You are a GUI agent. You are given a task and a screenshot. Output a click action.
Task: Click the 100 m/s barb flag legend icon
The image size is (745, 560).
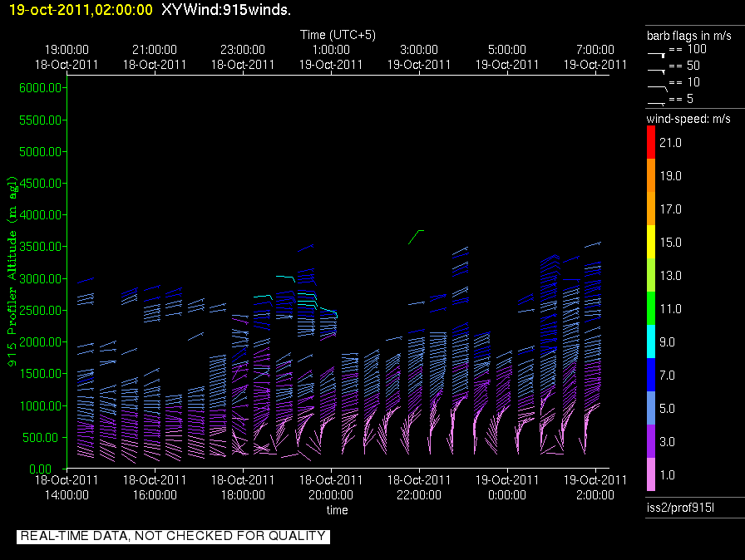tap(657, 55)
